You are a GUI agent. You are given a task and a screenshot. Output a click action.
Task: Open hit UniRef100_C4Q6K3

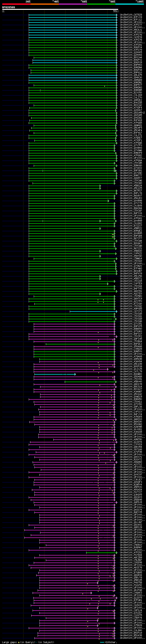131,593
